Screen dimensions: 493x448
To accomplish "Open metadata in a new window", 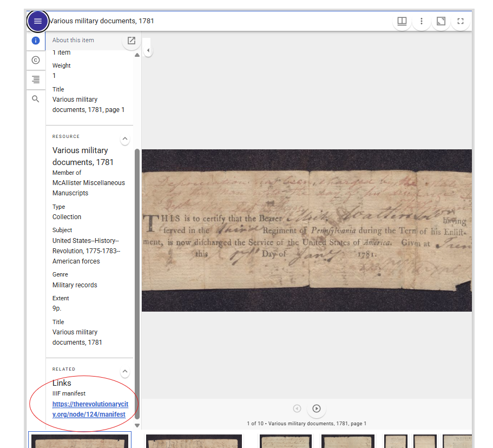I will point(131,41).
